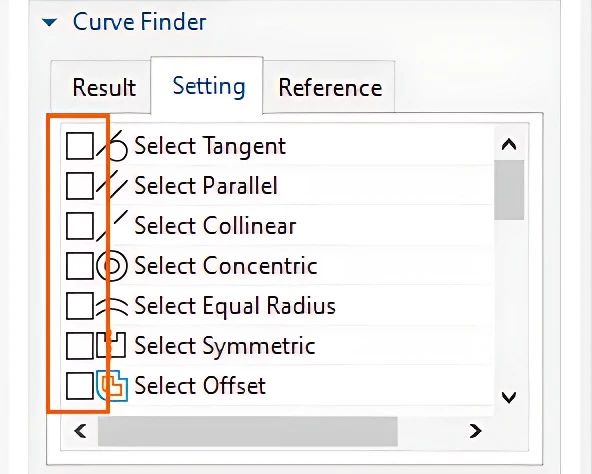Click the Select Equal Radius icon
Viewport: 592px width, 474px height.
coord(112,306)
